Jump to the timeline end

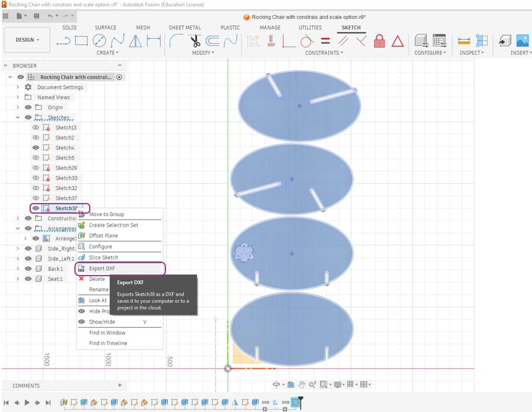point(48,403)
